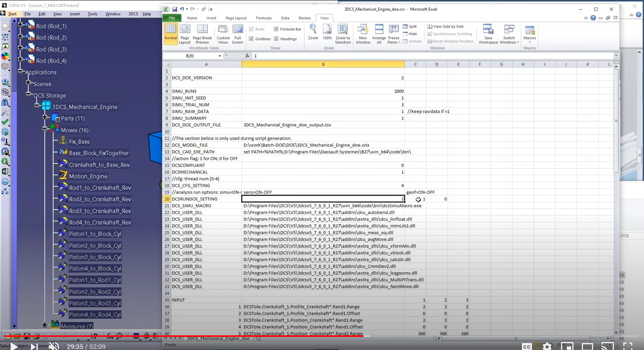
Task: Open a New Window in Excel
Action: tap(363, 33)
